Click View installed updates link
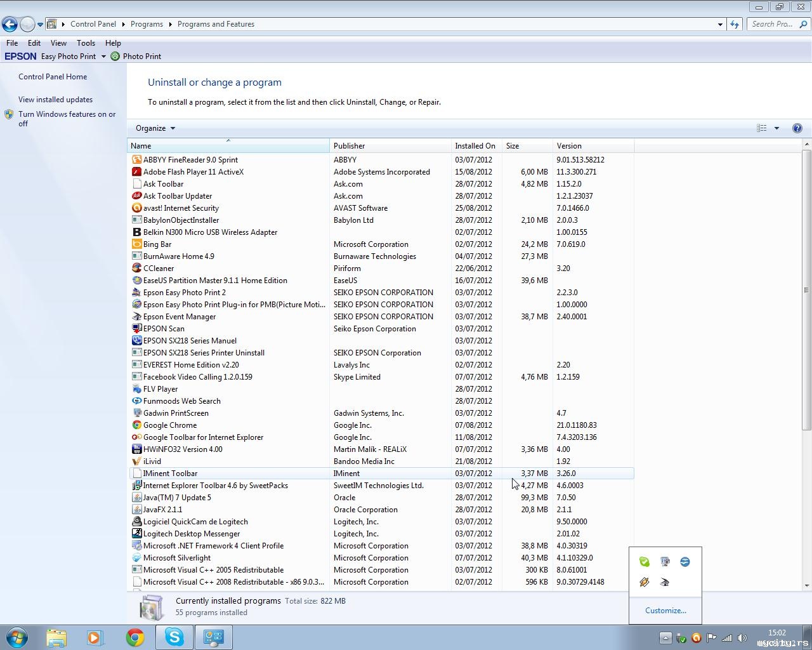Image resolution: width=812 pixels, height=650 pixels. 55,100
